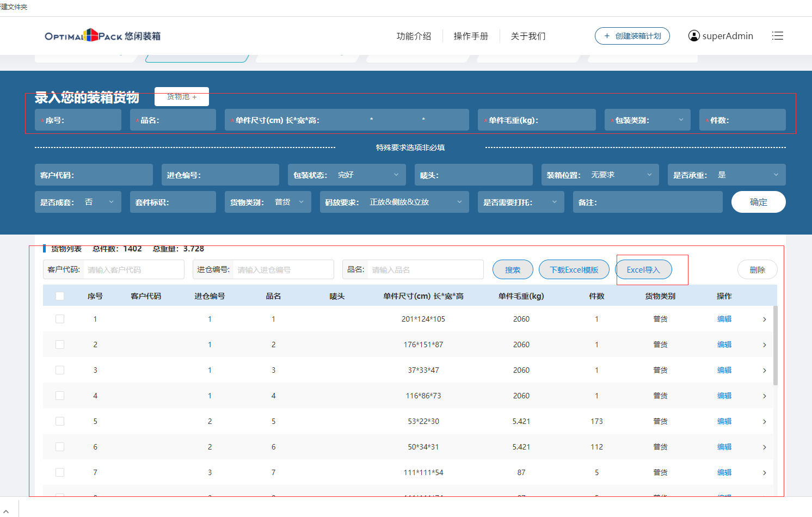Click 编辑 link in row 3
812x517 pixels.
pos(724,370)
